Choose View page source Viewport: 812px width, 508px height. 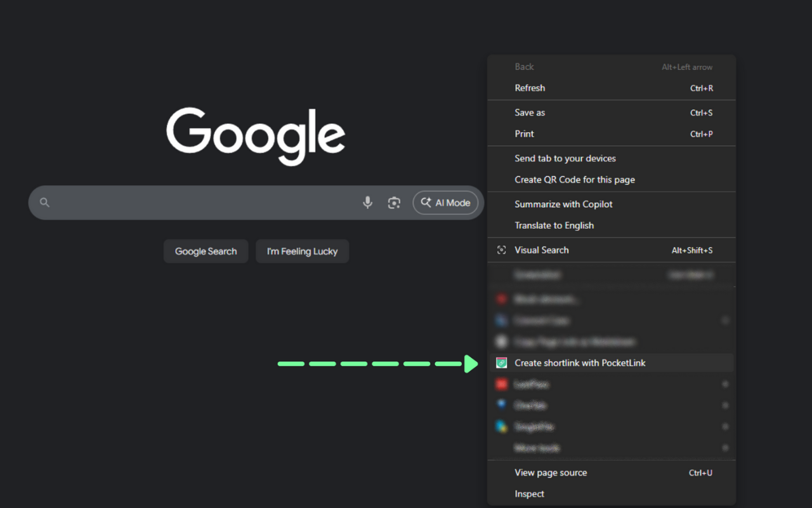pos(612,472)
